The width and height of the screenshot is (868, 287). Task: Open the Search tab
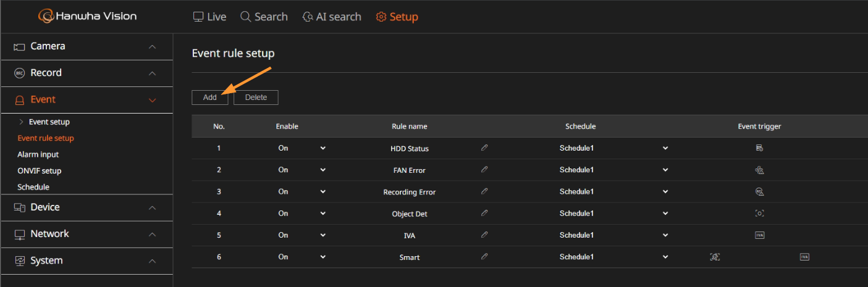coord(264,17)
